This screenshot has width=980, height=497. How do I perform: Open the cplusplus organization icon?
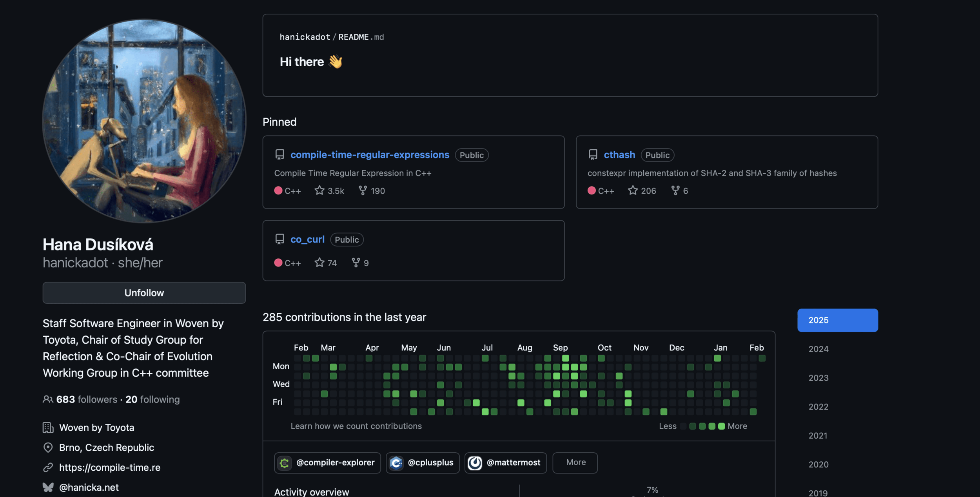coord(396,463)
